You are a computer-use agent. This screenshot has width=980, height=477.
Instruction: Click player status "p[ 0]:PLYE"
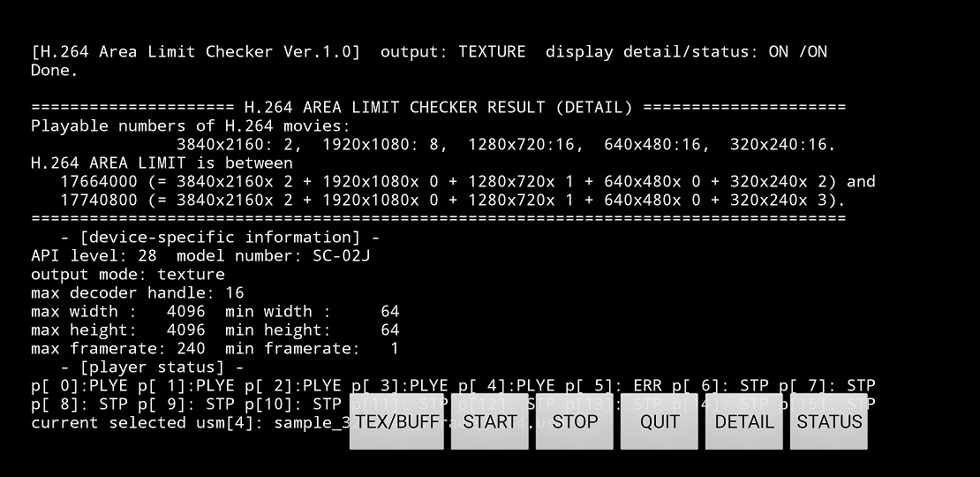click(x=79, y=386)
